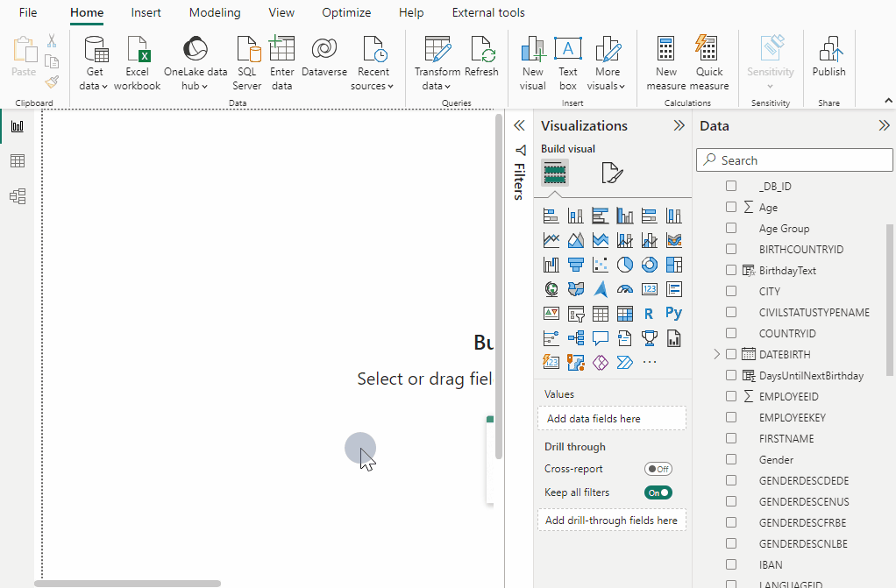Select the funnel visual

click(575, 265)
